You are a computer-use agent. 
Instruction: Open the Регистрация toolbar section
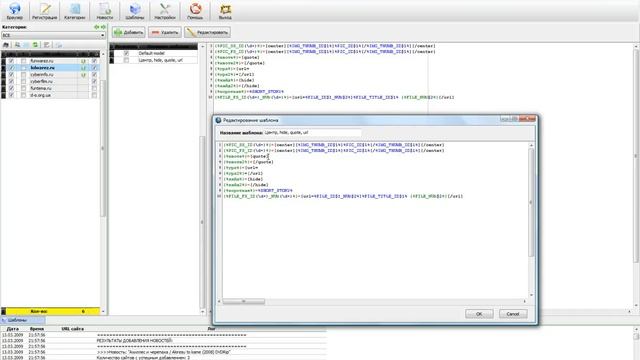coord(44,11)
